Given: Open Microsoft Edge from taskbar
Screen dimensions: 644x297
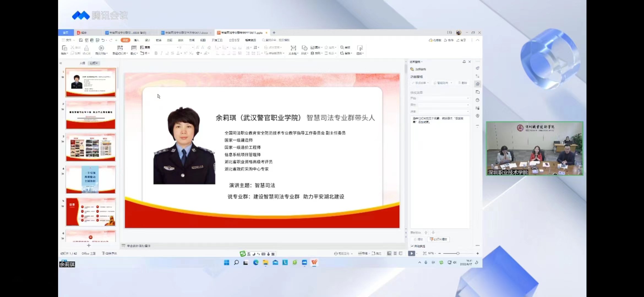Looking at the screenshot, I should (256, 263).
